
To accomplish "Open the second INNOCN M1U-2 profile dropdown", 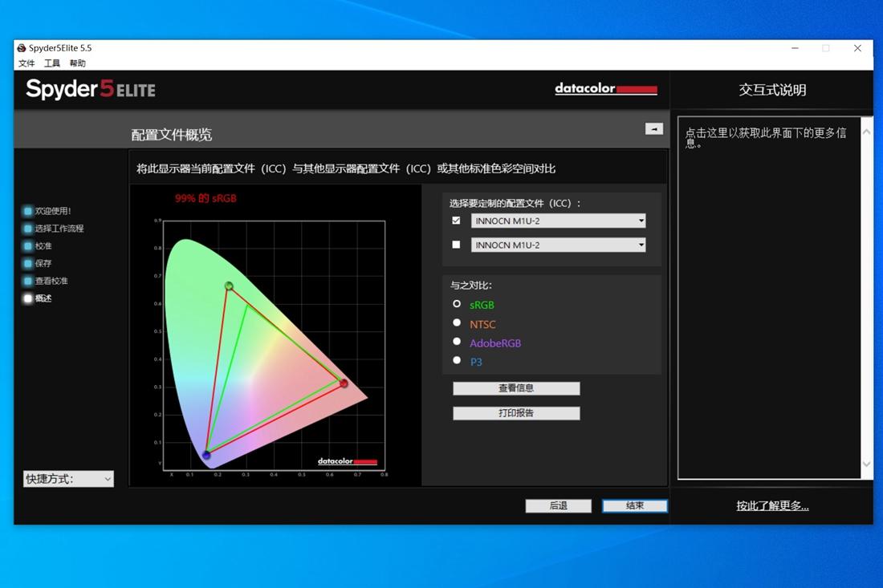I will click(x=558, y=245).
